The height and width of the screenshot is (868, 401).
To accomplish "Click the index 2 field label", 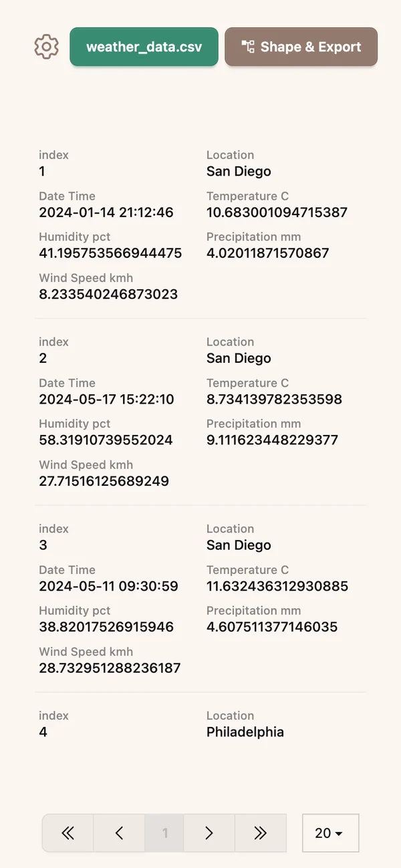I will pyautogui.click(x=53, y=341).
